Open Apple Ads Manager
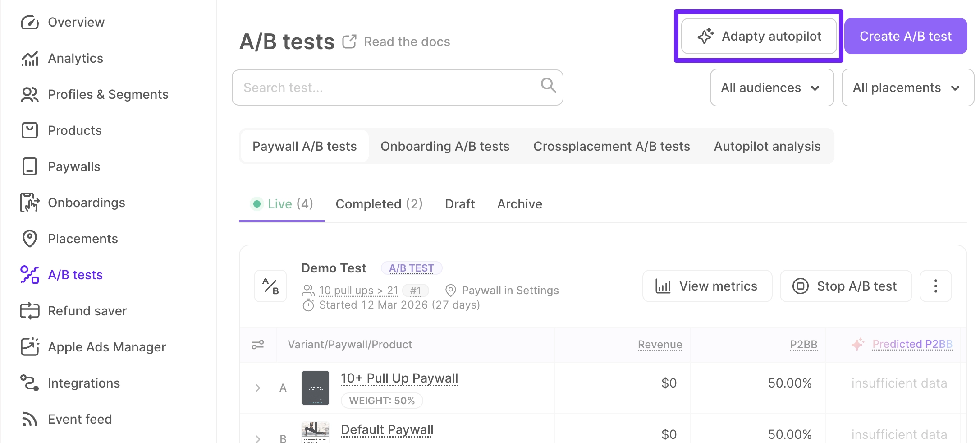 coord(106,347)
